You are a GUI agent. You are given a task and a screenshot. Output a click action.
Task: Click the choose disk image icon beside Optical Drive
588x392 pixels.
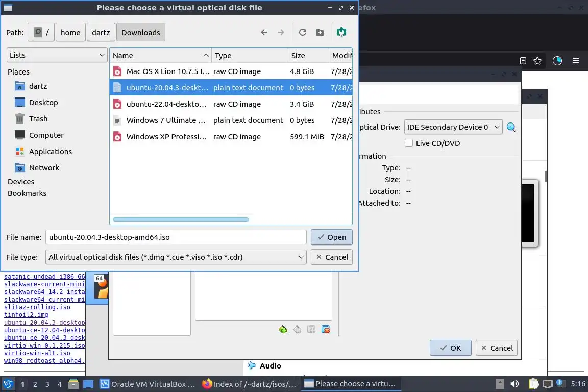(511, 127)
